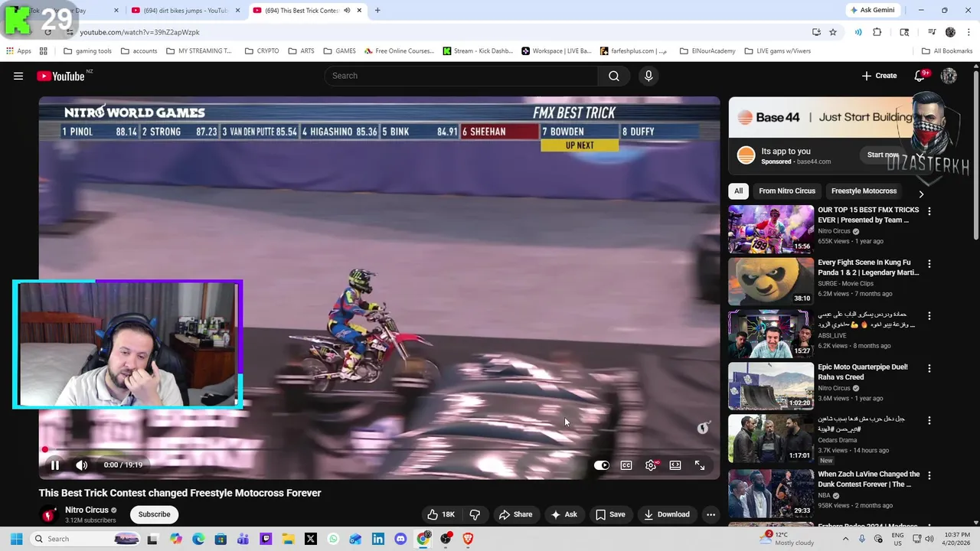Open a new browser tab with plus

coord(377,11)
